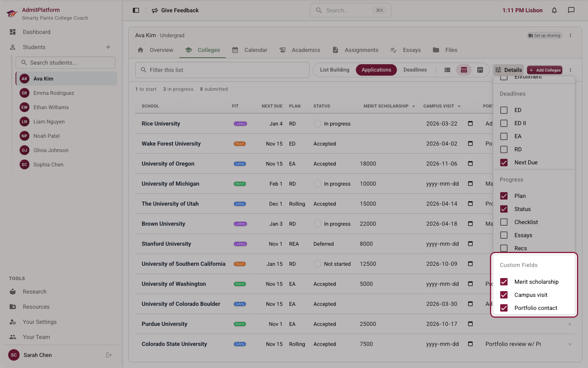
Task: Add a new student plus icon
Action: pos(108,47)
